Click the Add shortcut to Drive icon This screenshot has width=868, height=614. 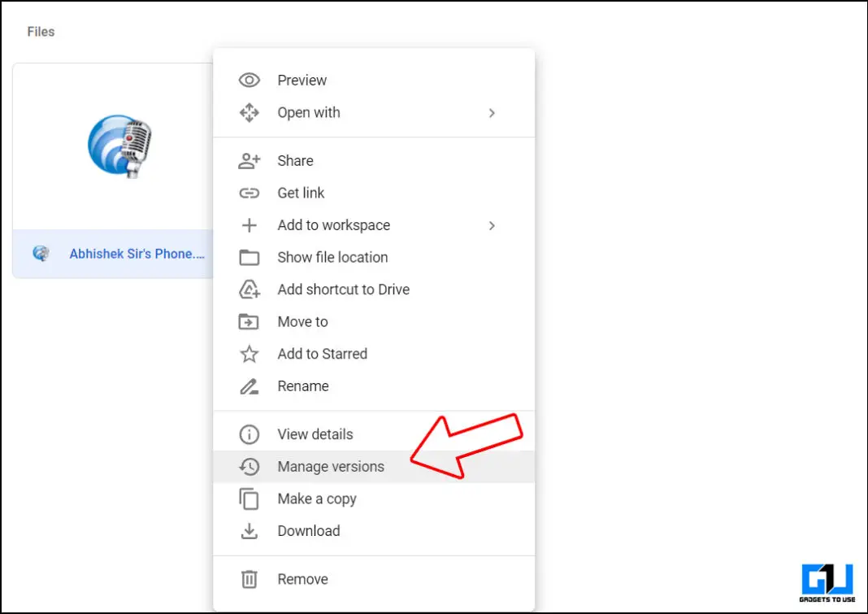pyautogui.click(x=249, y=290)
